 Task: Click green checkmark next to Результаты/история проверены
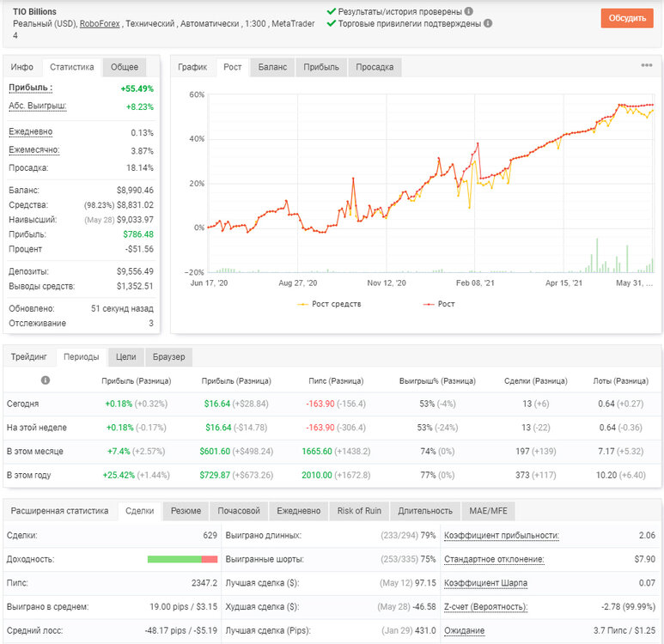pos(332,11)
